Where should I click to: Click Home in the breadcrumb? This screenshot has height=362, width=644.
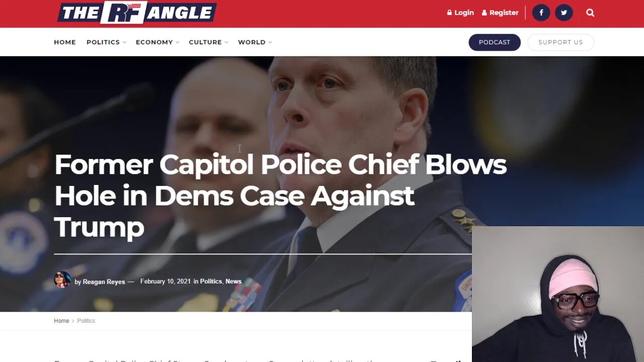pyautogui.click(x=61, y=321)
